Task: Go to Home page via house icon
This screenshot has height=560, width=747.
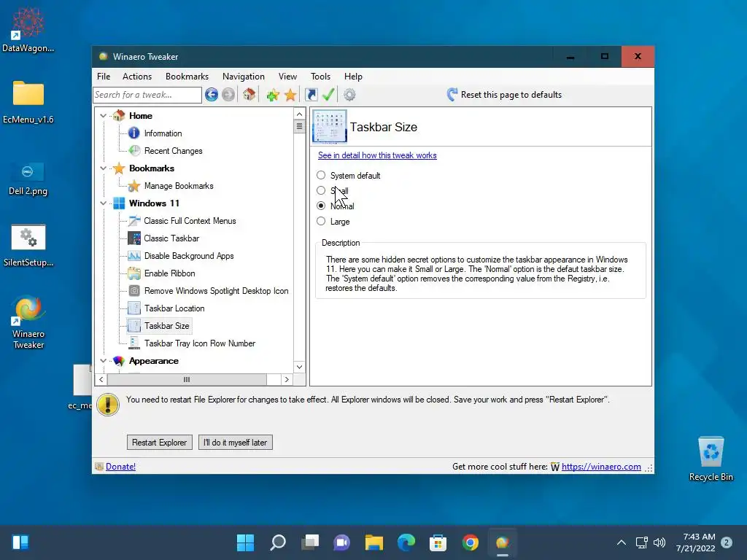Action: [x=249, y=94]
